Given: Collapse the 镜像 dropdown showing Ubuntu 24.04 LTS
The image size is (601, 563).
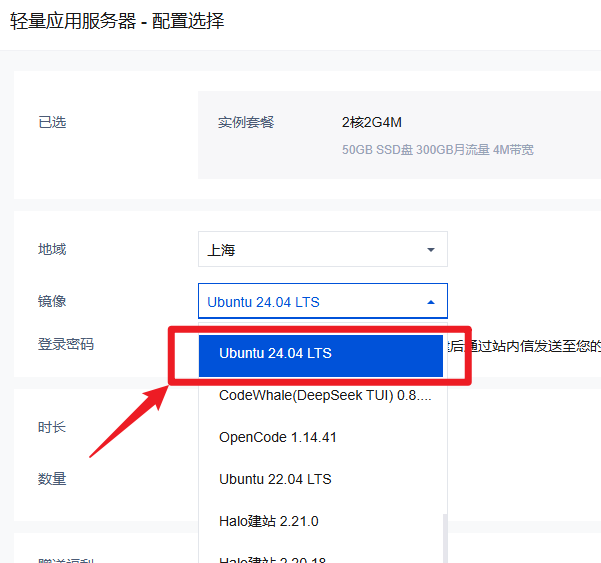Looking at the screenshot, I should (x=323, y=301).
